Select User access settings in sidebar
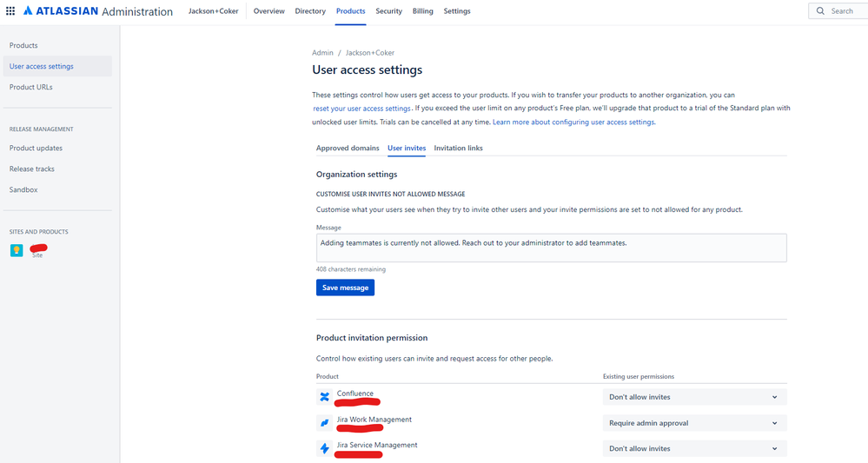This screenshot has width=868, height=463. (57, 66)
